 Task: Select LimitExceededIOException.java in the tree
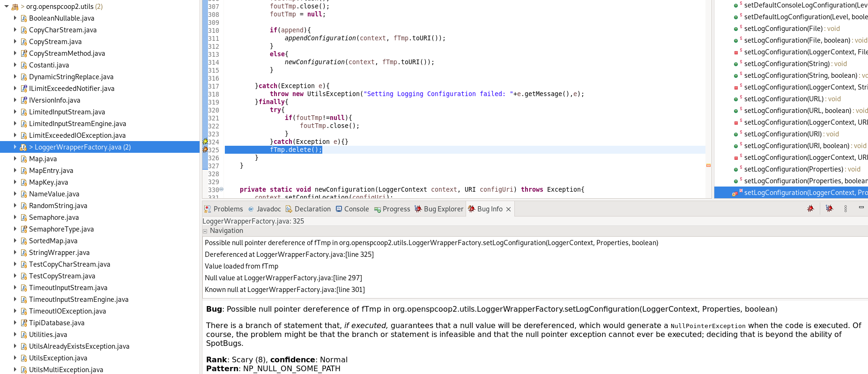coord(77,135)
